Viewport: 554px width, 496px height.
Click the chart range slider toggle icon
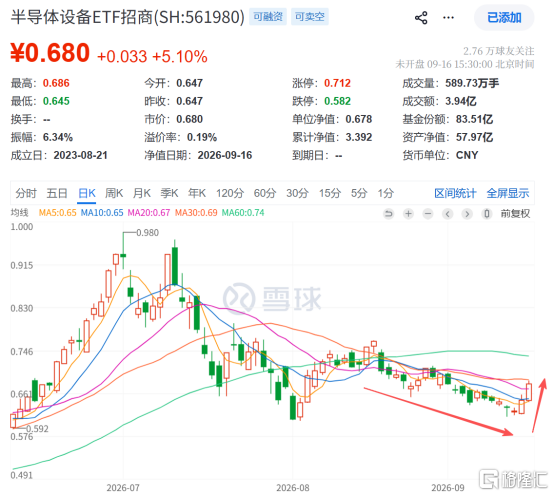(487, 214)
